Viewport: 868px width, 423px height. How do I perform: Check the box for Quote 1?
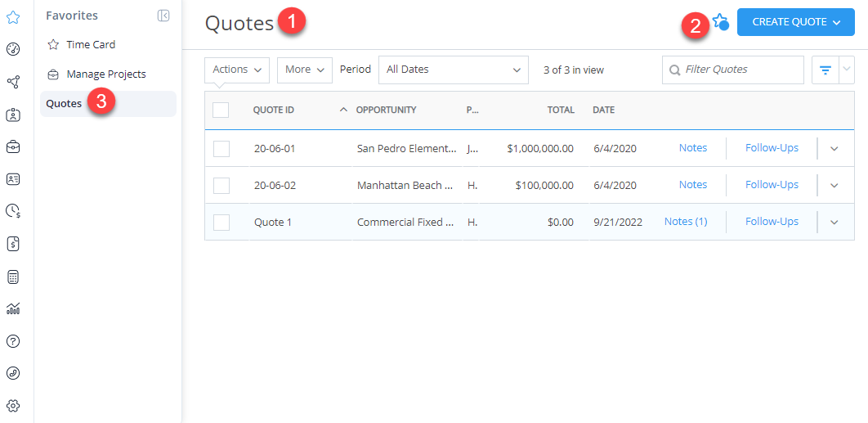[x=221, y=222]
